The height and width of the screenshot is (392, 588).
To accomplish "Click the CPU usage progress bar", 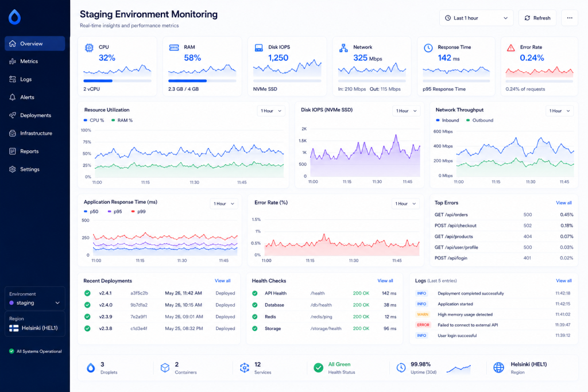I will pyautogui.click(x=117, y=81).
